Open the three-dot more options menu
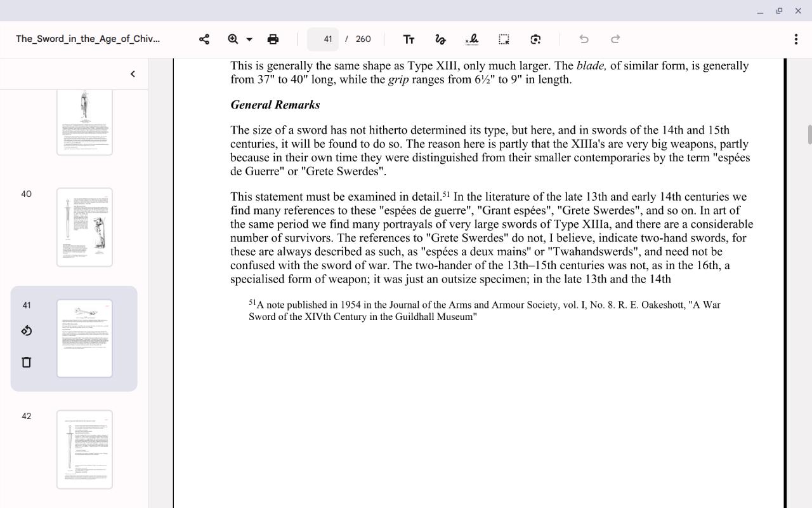 click(x=796, y=39)
